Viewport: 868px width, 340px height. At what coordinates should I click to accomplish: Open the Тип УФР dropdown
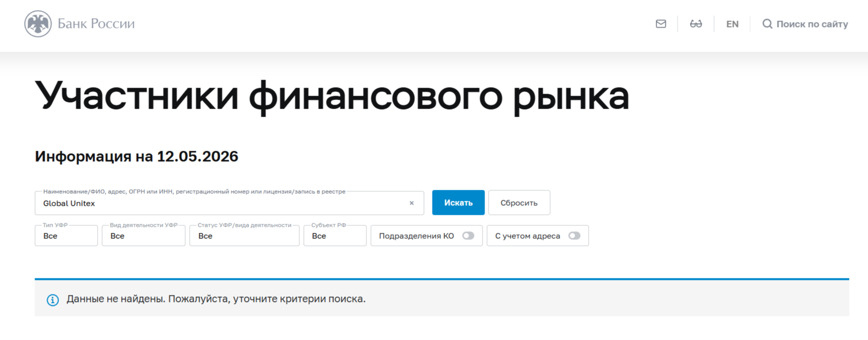pyautogui.click(x=66, y=236)
